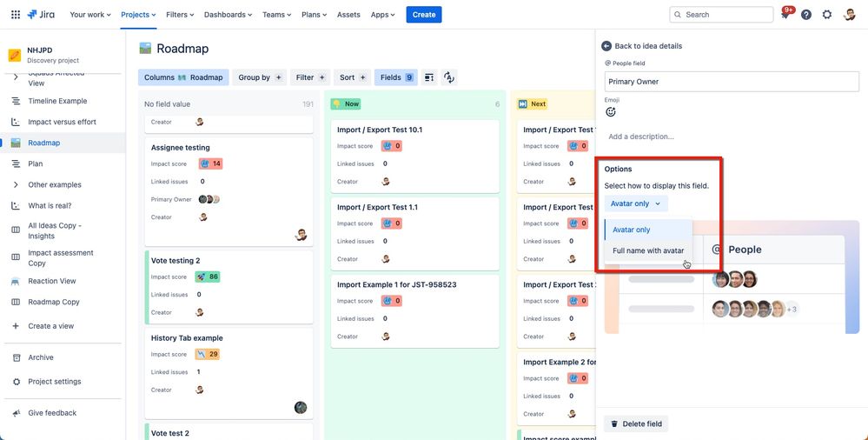The width and height of the screenshot is (868, 440).
Task: Open the Apps dropdown menu
Action: tap(383, 15)
